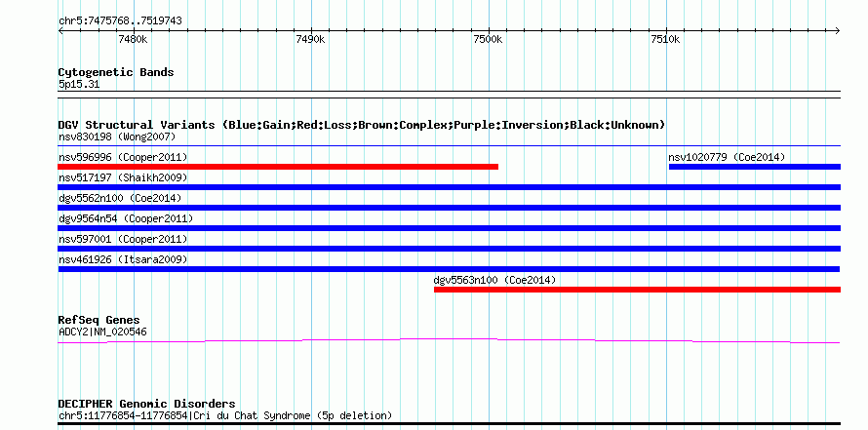Viewport: 868px width, 430px height.
Task: Click the blue dgv9564n54 gain bar
Action: tap(449, 228)
